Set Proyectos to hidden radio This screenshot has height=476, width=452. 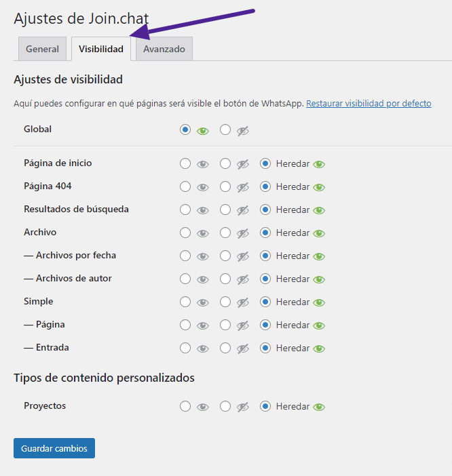point(225,406)
